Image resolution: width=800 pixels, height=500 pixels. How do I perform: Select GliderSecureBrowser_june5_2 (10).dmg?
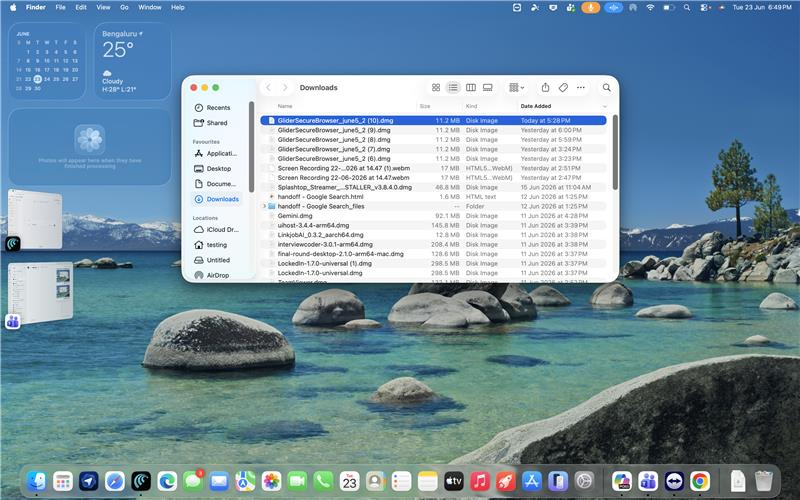[433, 121]
